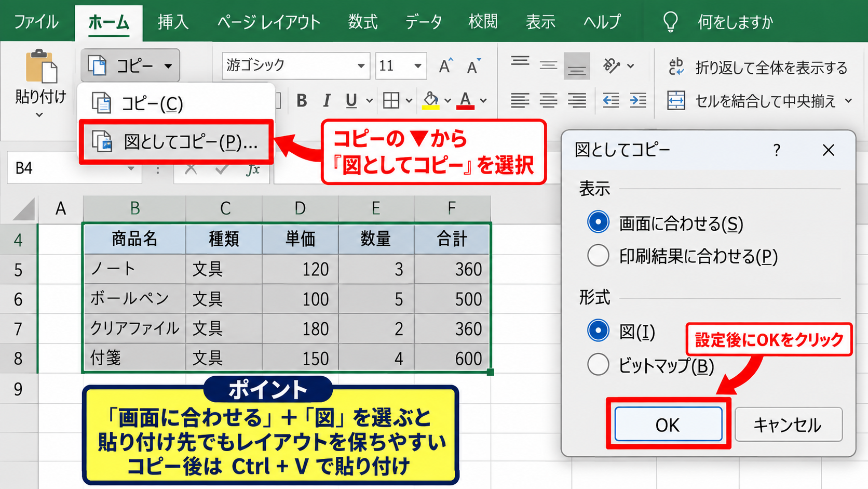This screenshot has width=868, height=489.
Task: Select the ビットマップ format radio button
Action: pos(598,365)
